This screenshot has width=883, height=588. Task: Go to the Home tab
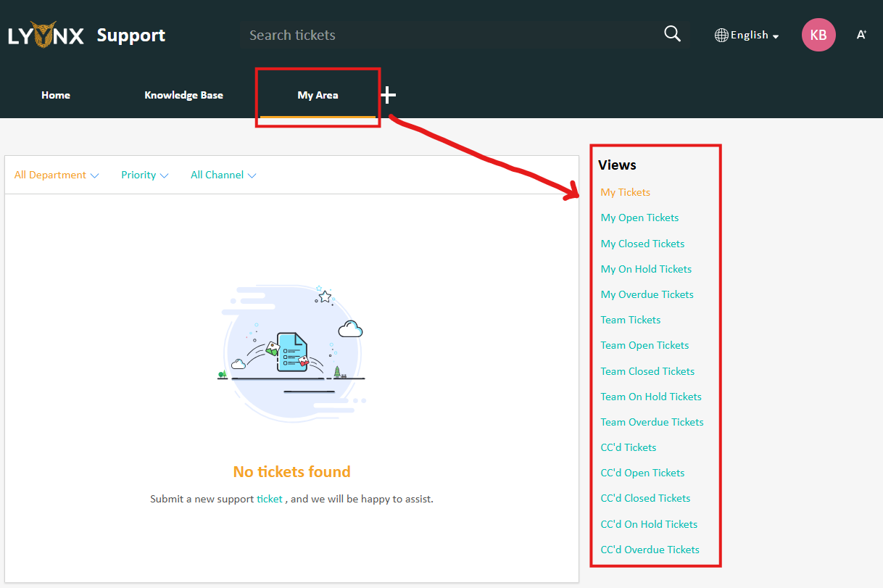pos(56,95)
